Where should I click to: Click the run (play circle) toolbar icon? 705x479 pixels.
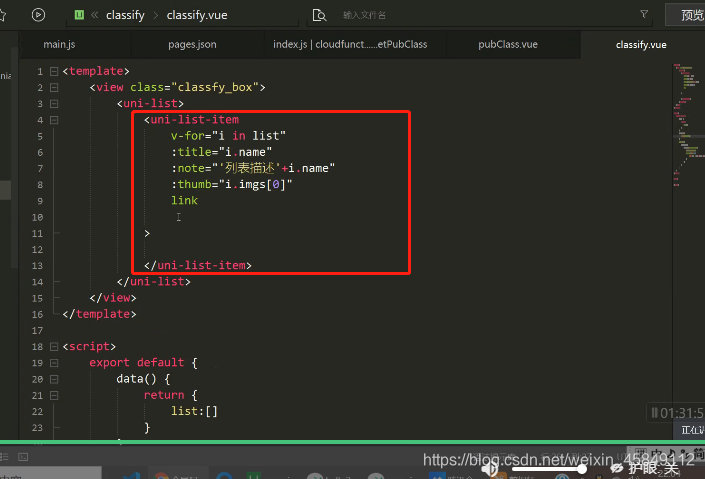pyautogui.click(x=38, y=15)
